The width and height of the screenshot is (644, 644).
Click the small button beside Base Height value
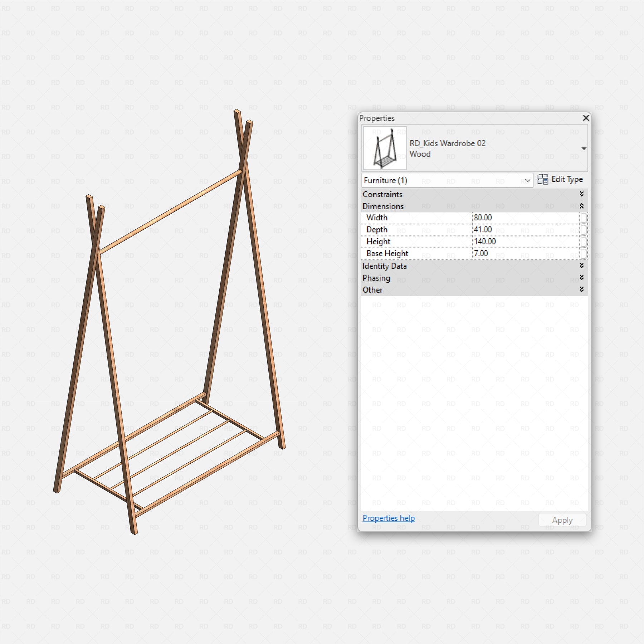point(584,254)
